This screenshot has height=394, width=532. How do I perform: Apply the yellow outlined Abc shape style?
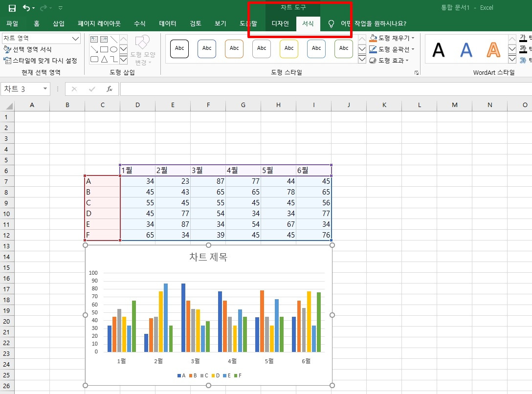tap(289, 48)
